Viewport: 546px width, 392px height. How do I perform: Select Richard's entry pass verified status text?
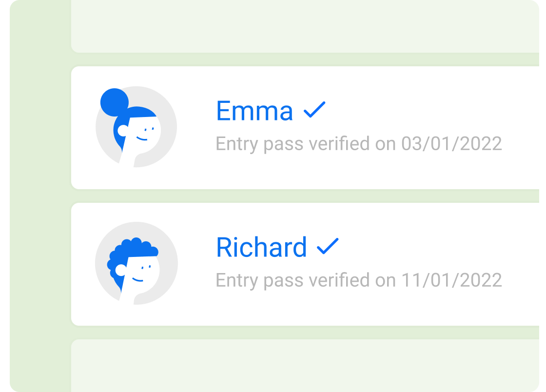(x=358, y=280)
